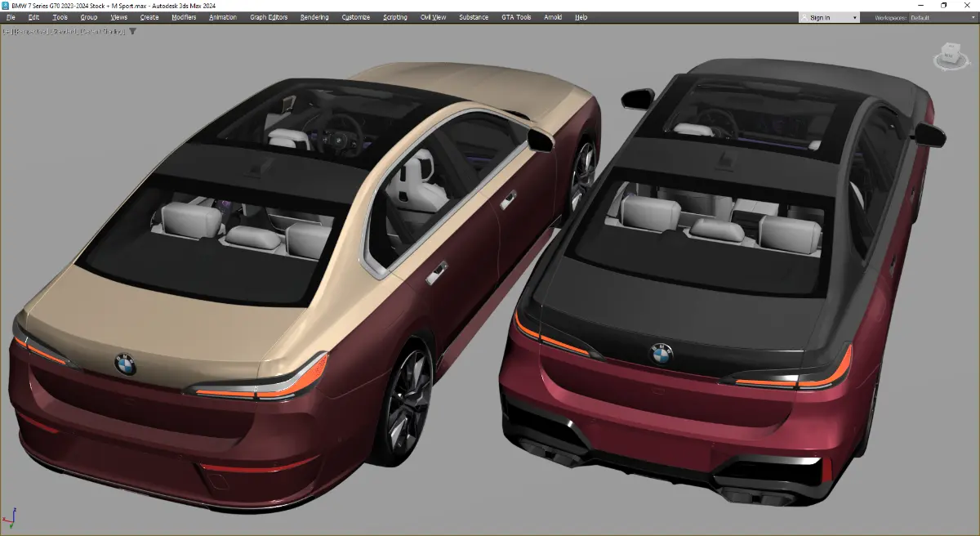This screenshot has height=536, width=980.
Task: Open the Help menu
Action: click(x=581, y=17)
